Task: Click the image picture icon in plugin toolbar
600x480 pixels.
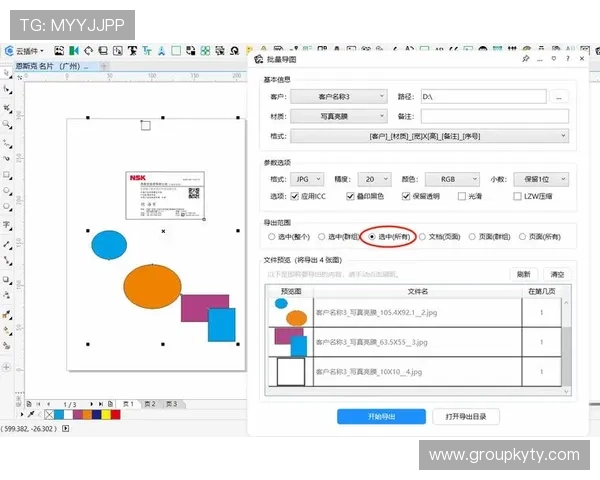Action: click(x=59, y=51)
